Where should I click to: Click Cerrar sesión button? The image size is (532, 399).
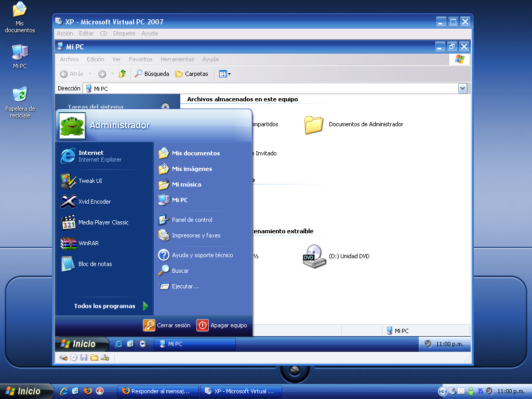[x=167, y=325]
